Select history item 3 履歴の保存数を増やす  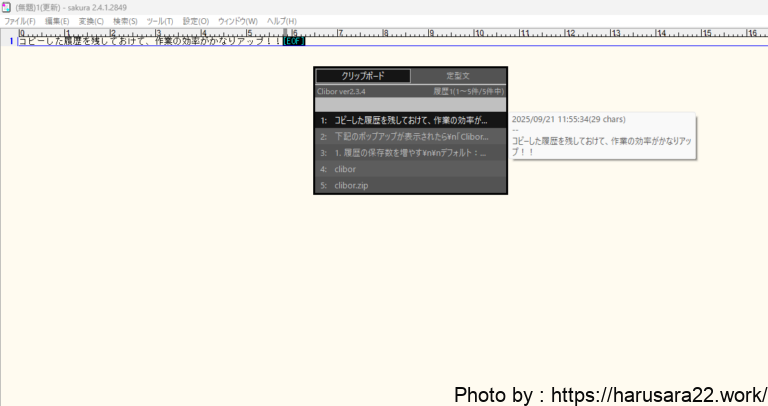pyautogui.click(x=410, y=153)
